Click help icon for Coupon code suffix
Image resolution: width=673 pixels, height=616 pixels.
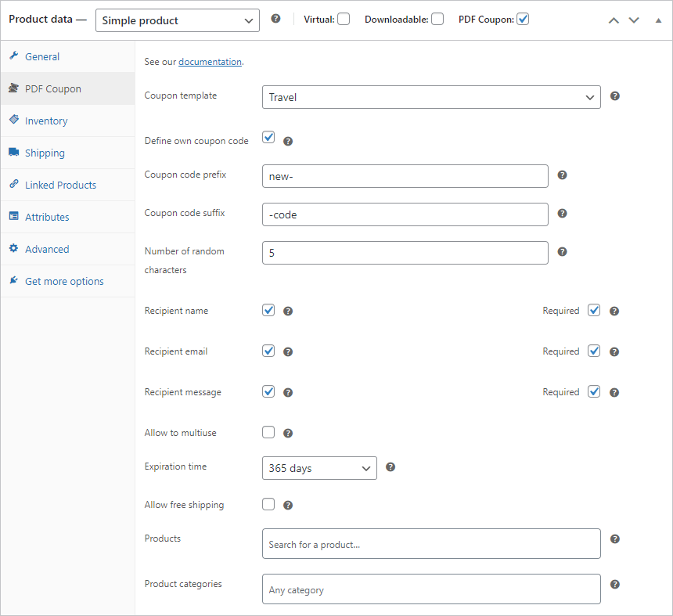click(x=562, y=214)
